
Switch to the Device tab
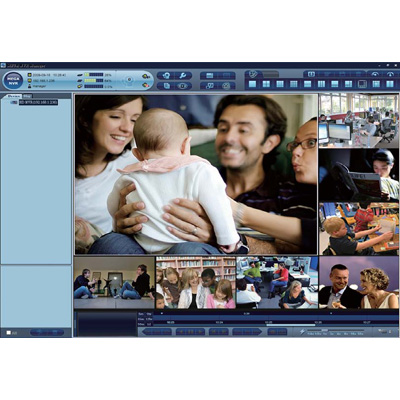[x=14, y=96]
